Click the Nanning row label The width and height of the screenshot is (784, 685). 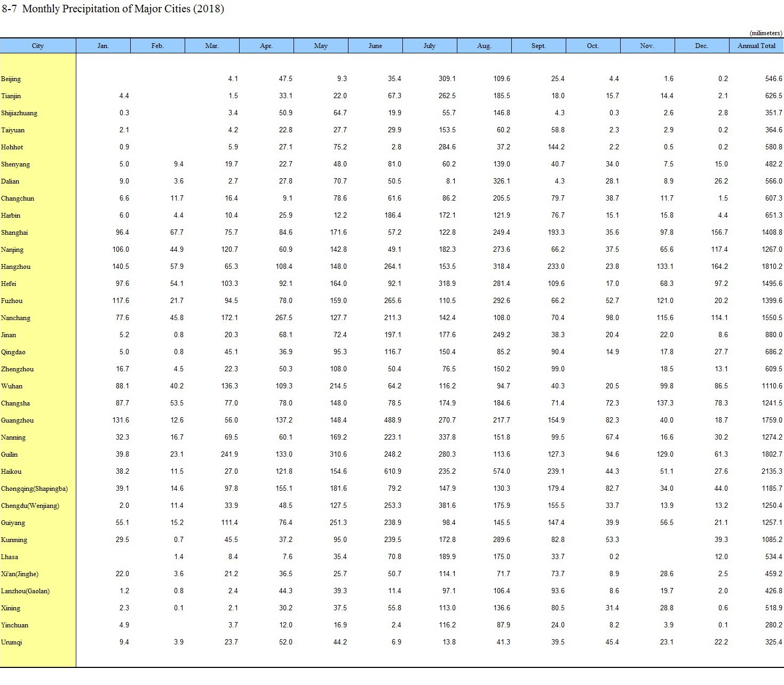pos(13,437)
